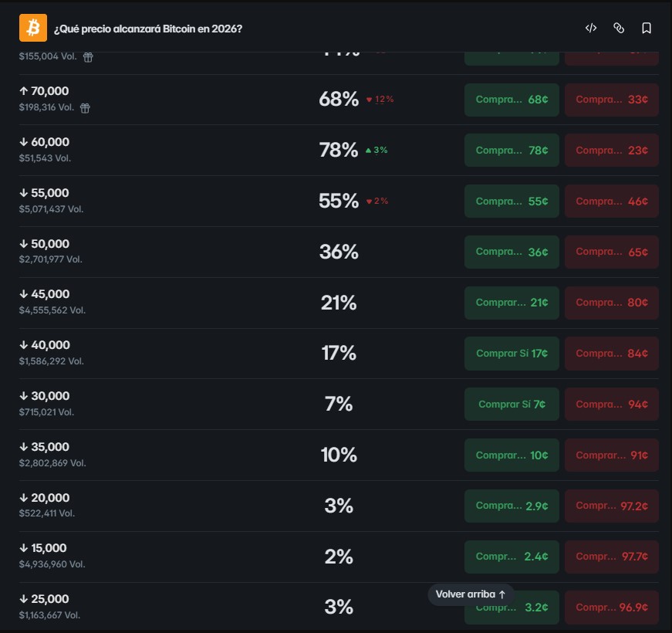The image size is (672, 633).
Task: Buy Yes at 2.4¢ for 15,000
Action: point(512,557)
